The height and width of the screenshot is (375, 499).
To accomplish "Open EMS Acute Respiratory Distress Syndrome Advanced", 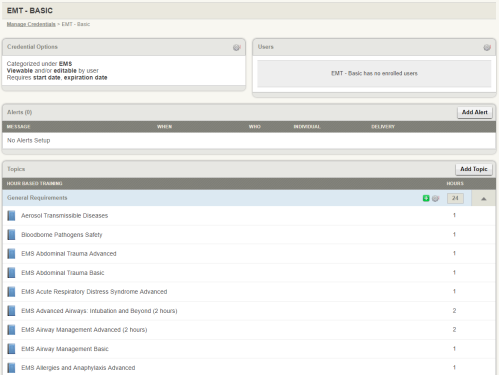I will coord(94,292).
